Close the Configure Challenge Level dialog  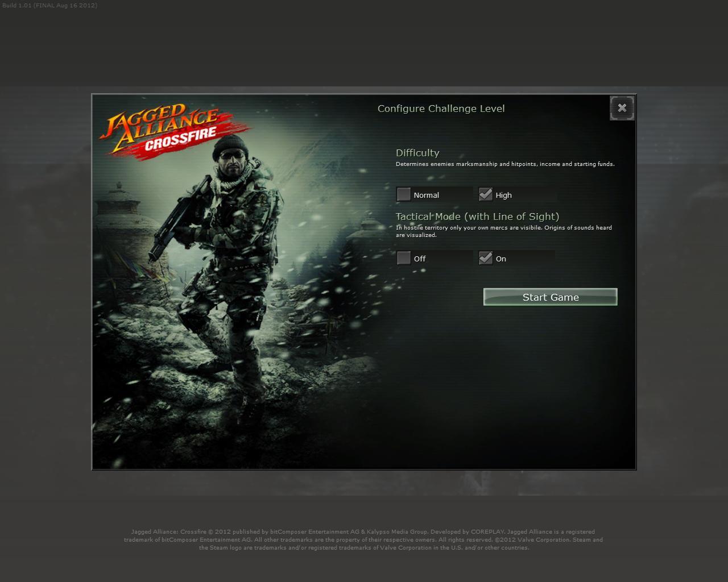[622, 108]
